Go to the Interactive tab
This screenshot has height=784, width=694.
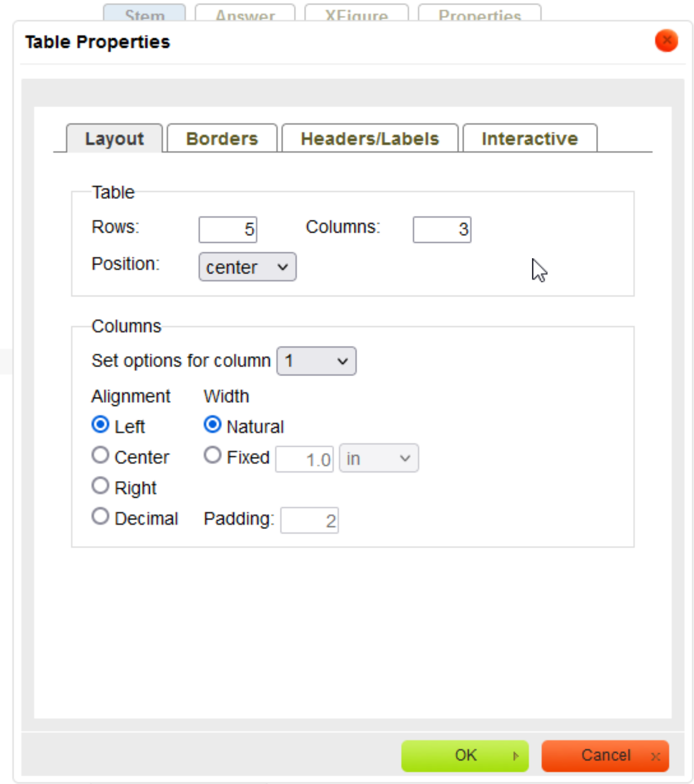point(530,139)
